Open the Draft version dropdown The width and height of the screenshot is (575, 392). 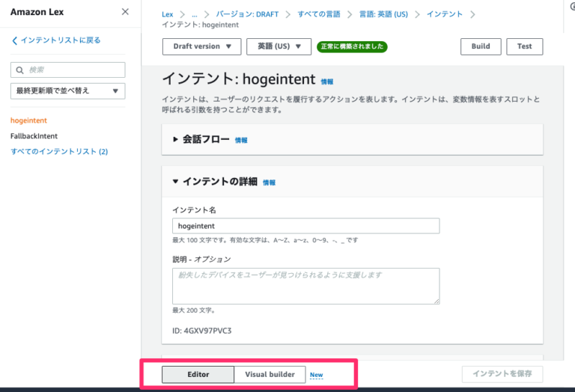tap(201, 46)
